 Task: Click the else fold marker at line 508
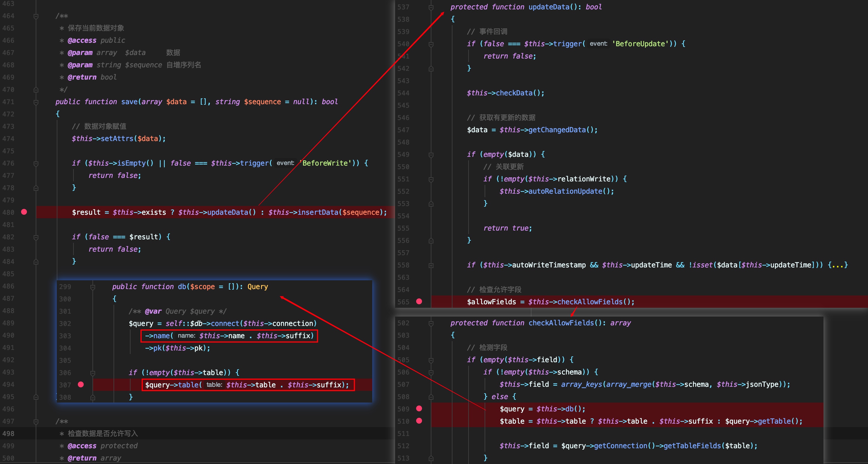(x=431, y=397)
